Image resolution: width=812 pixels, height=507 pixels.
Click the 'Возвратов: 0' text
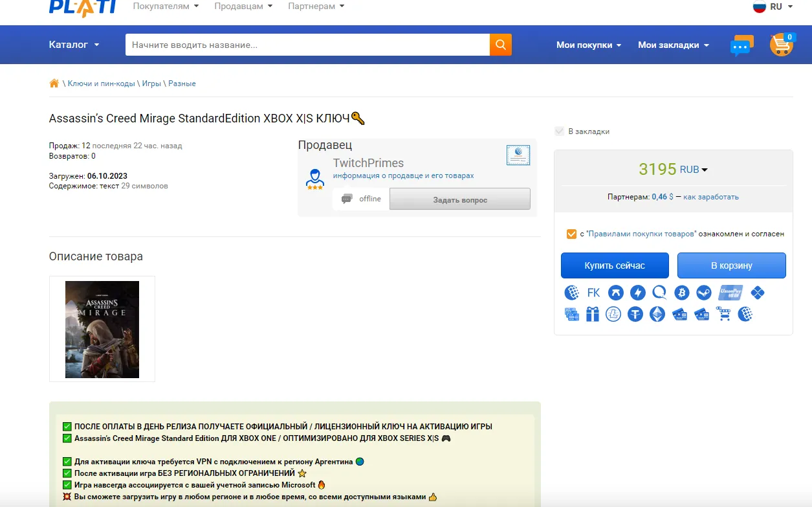pos(72,156)
